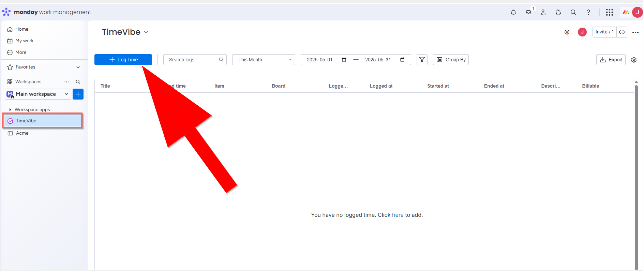Image resolution: width=644 pixels, height=271 pixels.
Task: Click Invite / 1 button
Action: 604,32
